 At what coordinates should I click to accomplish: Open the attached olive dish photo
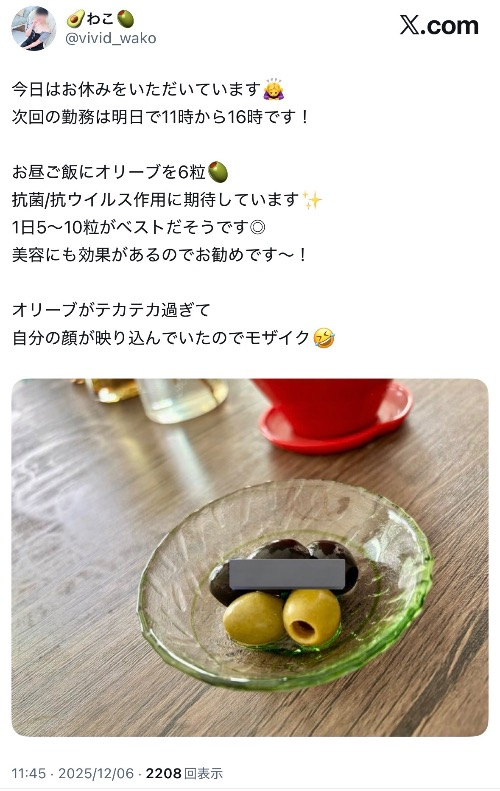pyautogui.click(x=250, y=557)
